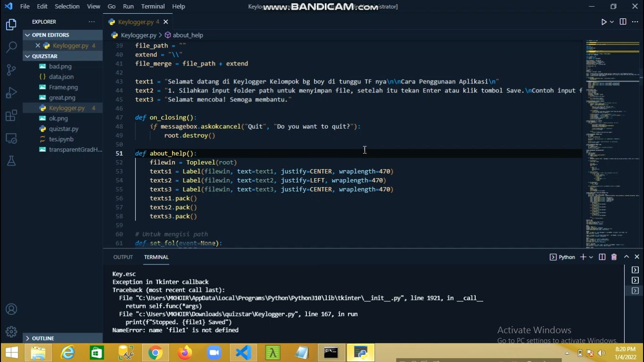
Task: Open the Extensions view
Action: (x=11, y=115)
